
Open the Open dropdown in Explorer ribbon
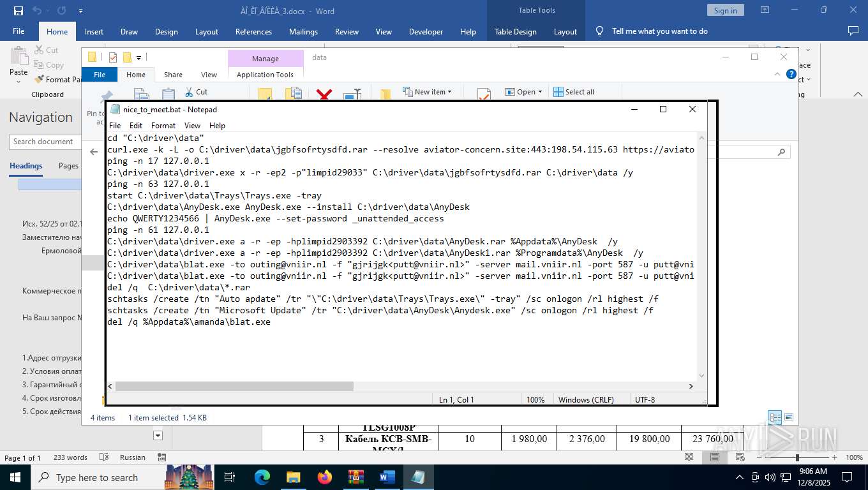[x=523, y=92]
